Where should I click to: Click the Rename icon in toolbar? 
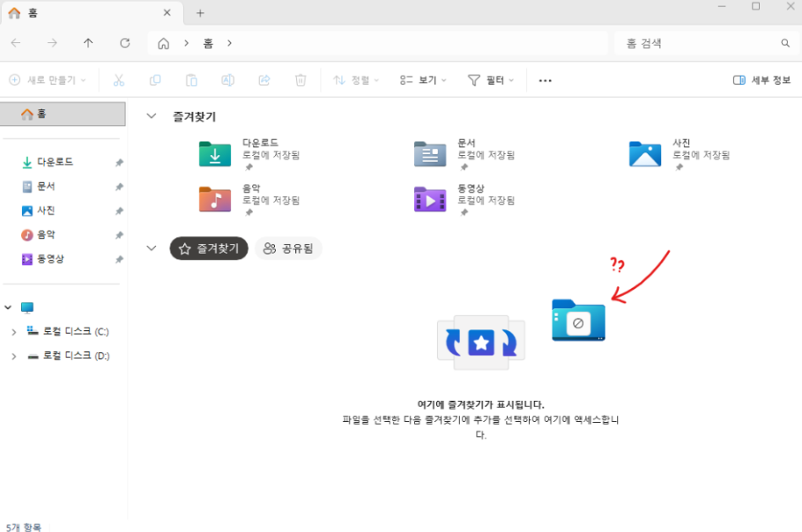tap(227, 80)
